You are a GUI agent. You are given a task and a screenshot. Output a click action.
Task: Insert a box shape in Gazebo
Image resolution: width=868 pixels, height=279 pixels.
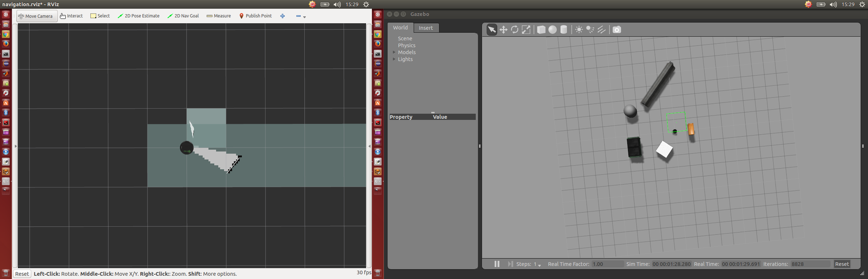tap(541, 29)
